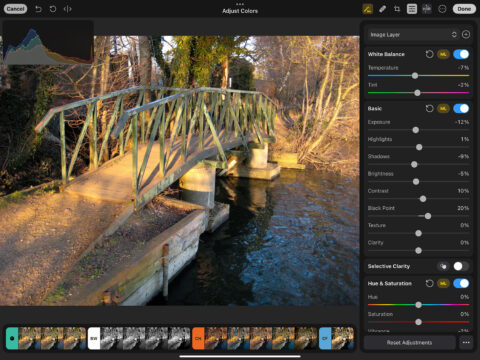Click the three dots above Adjust Colors title

pyautogui.click(x=240, y=4)
